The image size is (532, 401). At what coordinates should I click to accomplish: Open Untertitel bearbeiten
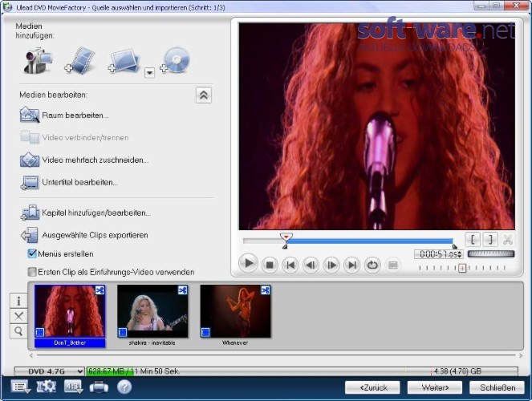(80, 182)
